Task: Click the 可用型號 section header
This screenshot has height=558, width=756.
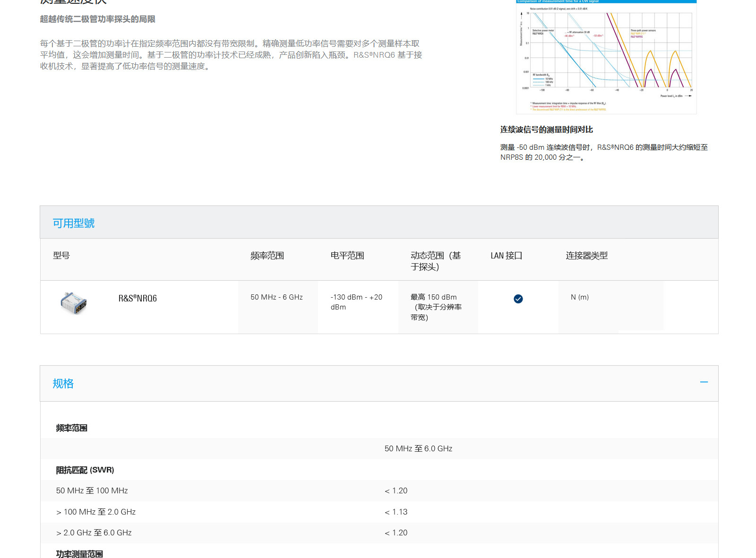Action: click(74, 223)
